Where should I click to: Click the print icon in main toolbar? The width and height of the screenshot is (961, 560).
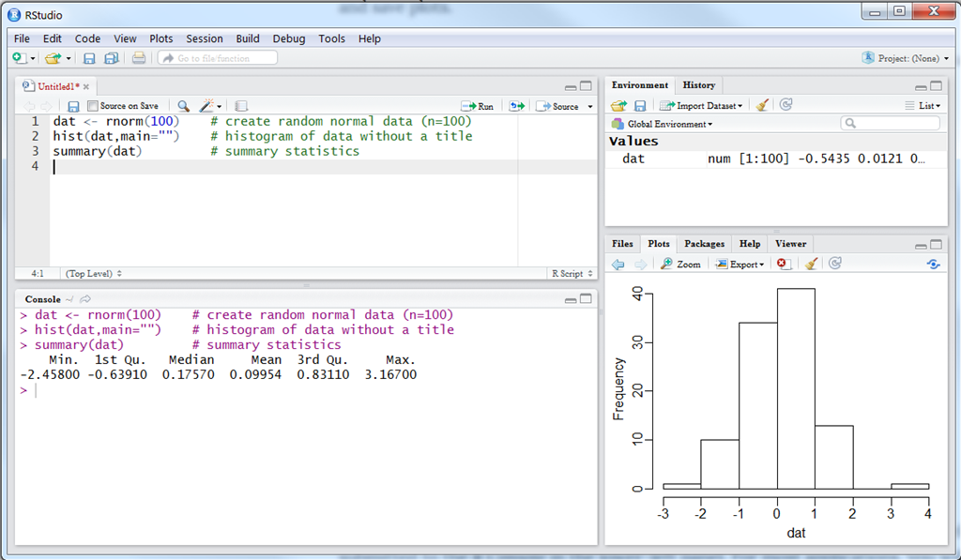pyautogui.click(x=138, y=58)
